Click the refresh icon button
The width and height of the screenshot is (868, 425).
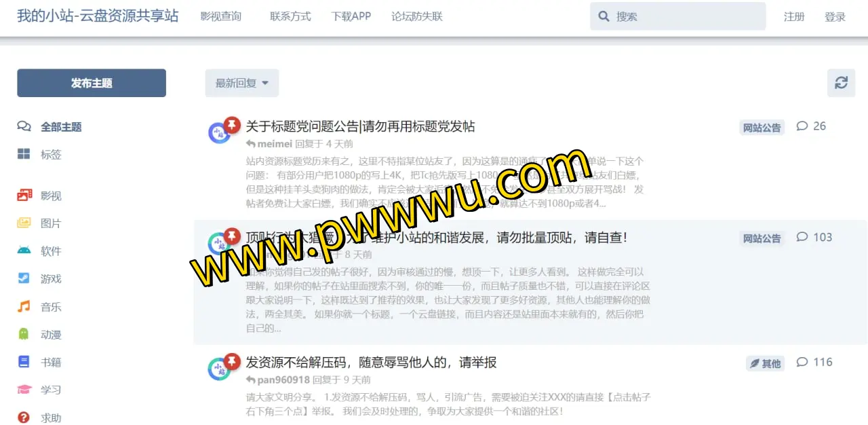click(x=841, y=83)
